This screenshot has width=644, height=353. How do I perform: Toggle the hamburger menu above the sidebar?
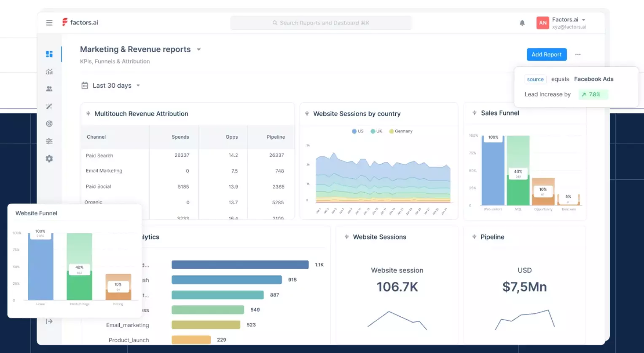(x=49, y=22)
